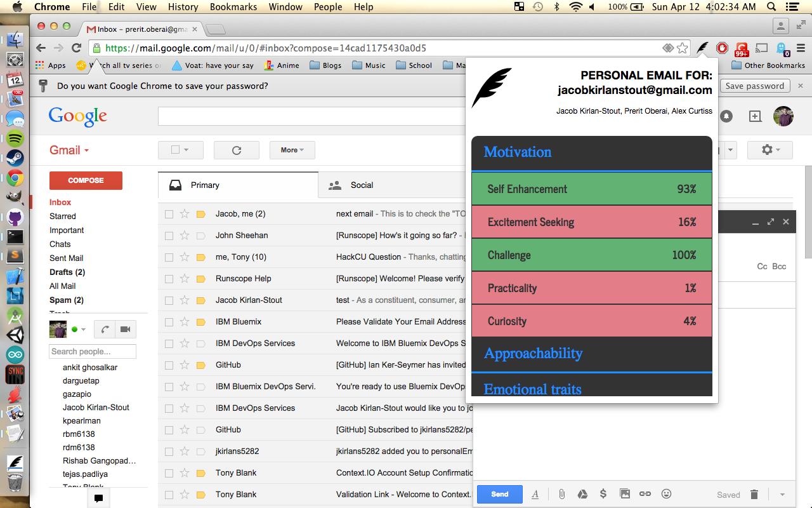Start a phone call in the chat panel

point(105,329)
